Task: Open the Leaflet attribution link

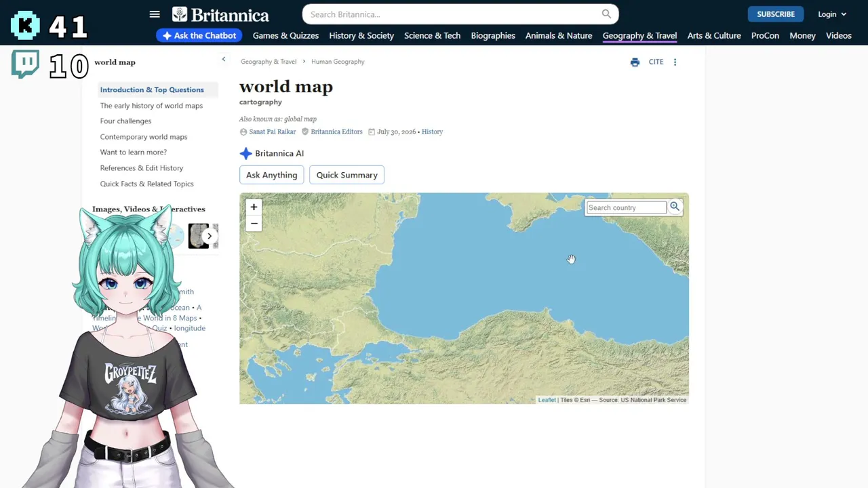Action: (547, 400)
